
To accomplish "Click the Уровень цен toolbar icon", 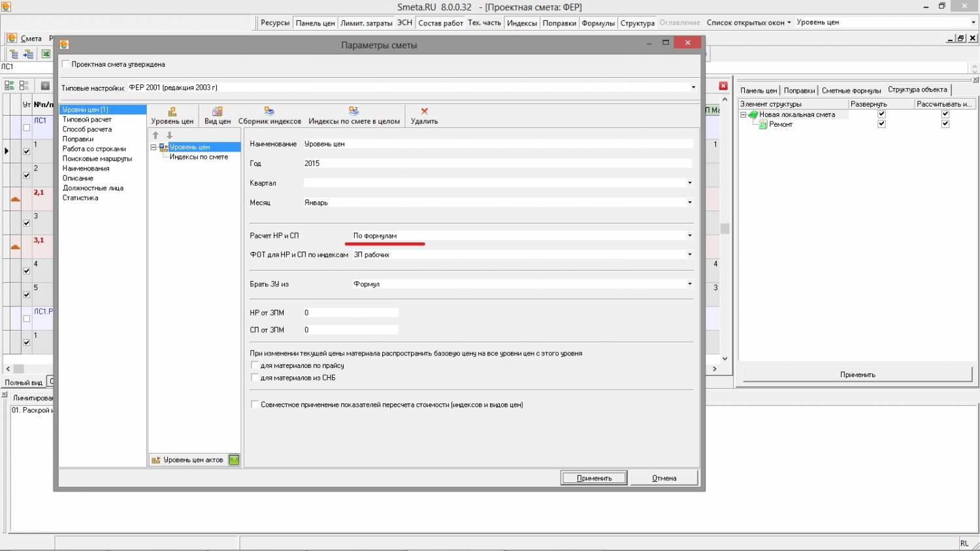I will pyautogui.click(x=172, y=111).
